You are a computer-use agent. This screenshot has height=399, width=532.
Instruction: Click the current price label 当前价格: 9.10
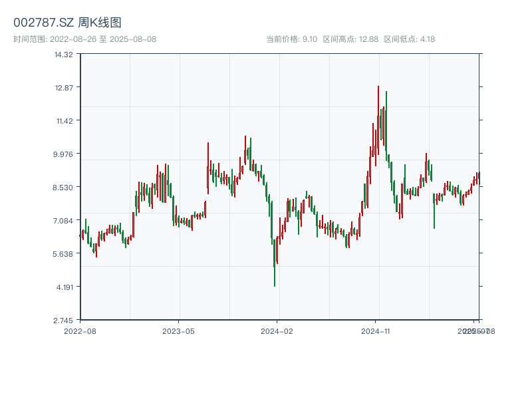(291, 39)
